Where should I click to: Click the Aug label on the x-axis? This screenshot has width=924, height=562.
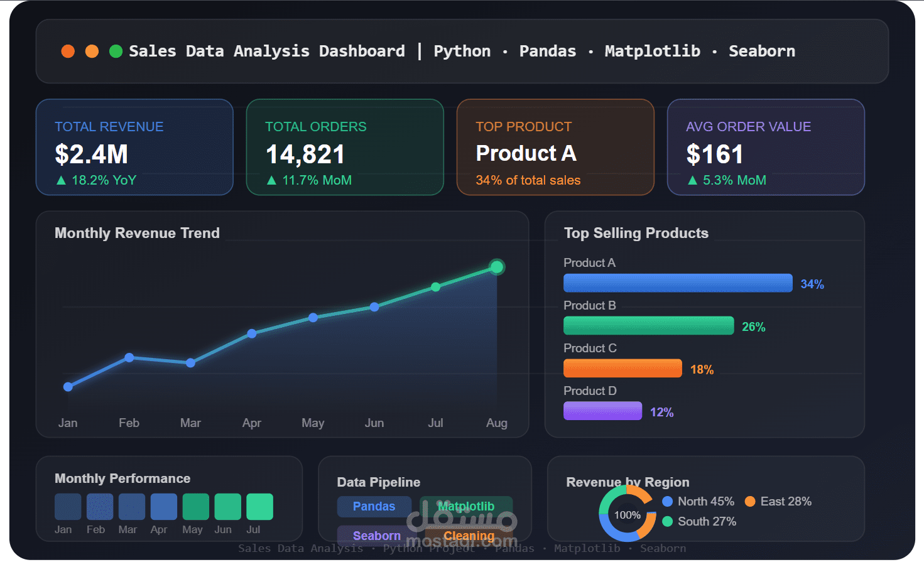click(x=497, y=423)
